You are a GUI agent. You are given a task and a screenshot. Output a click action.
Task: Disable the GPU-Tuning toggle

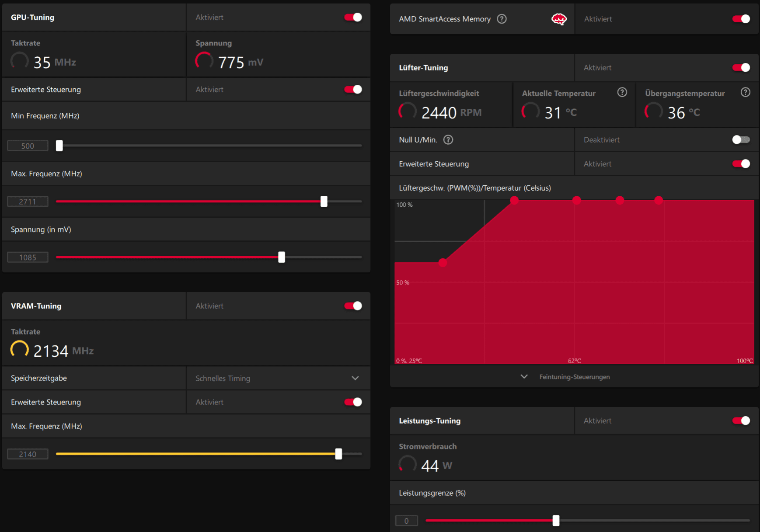click(353, 17)
